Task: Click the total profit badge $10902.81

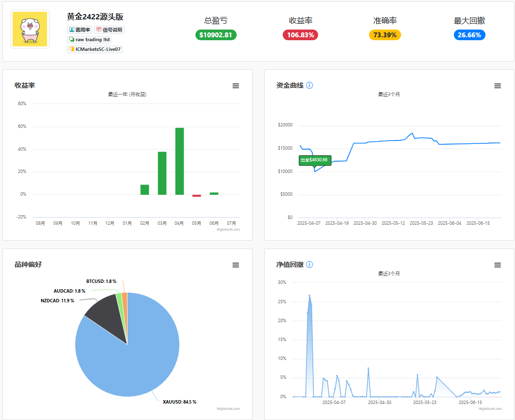Action: tap(216, 35)
